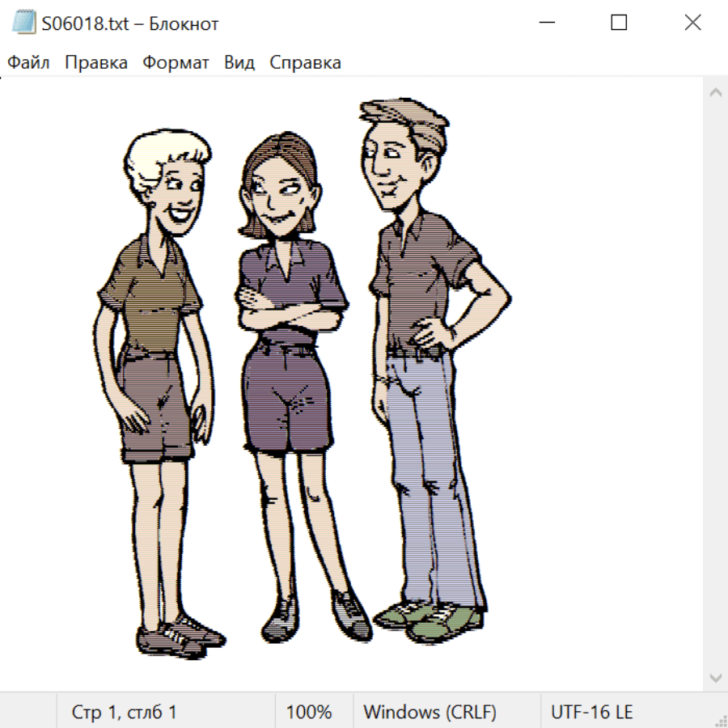
Task: Click the scroll up arrow of the vertical scrollbar
Action: click(715, 93)
